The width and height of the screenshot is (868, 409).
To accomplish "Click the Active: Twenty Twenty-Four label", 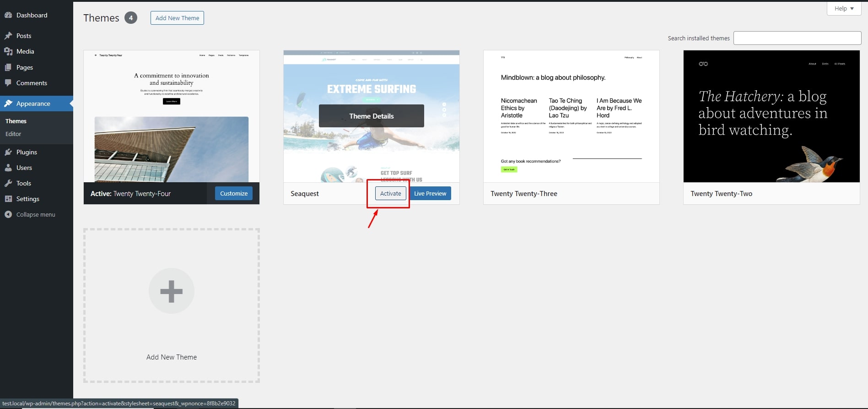I will click(x=130, y=194).
